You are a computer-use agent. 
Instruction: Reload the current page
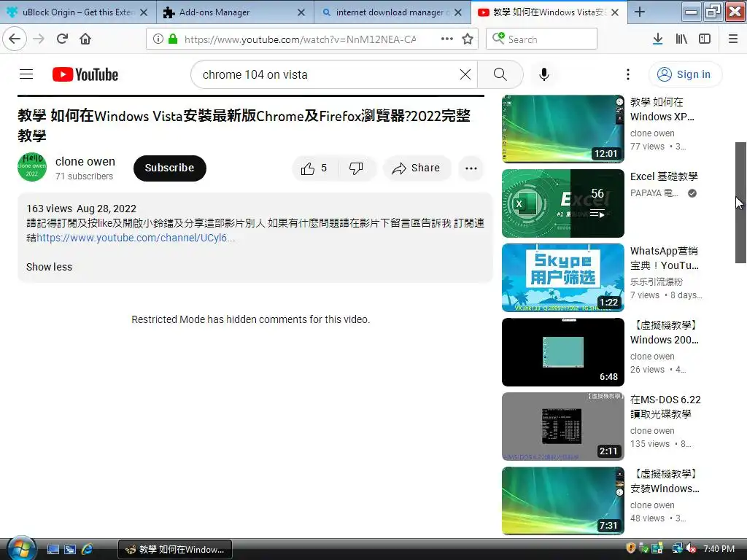[x=63, y=39]
